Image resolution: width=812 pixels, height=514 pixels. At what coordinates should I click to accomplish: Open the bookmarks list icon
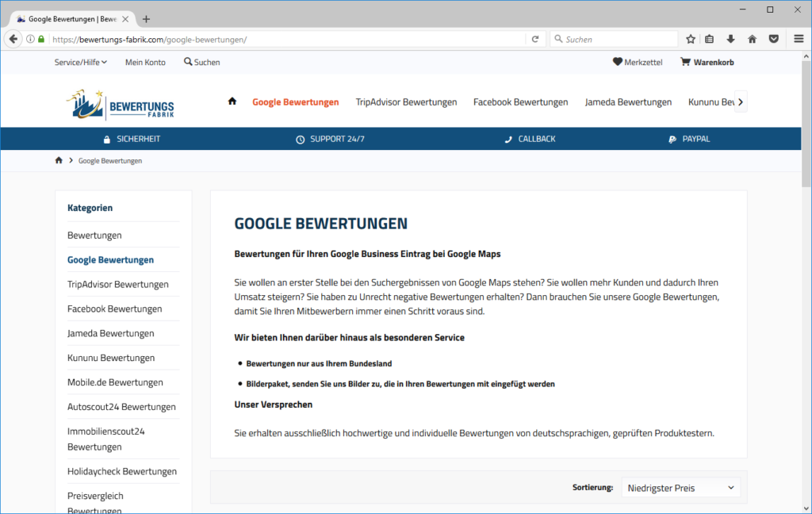[x=710, y=39]
